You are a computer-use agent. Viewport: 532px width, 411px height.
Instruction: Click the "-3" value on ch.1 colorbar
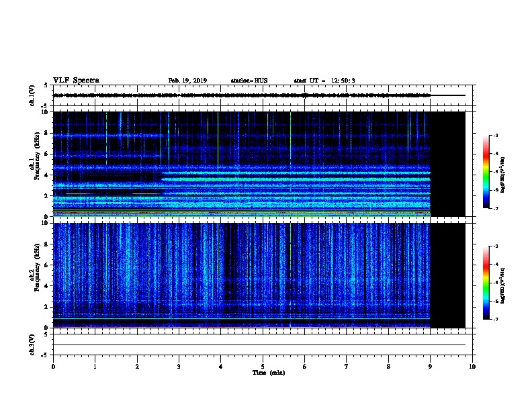coord(494,135)
